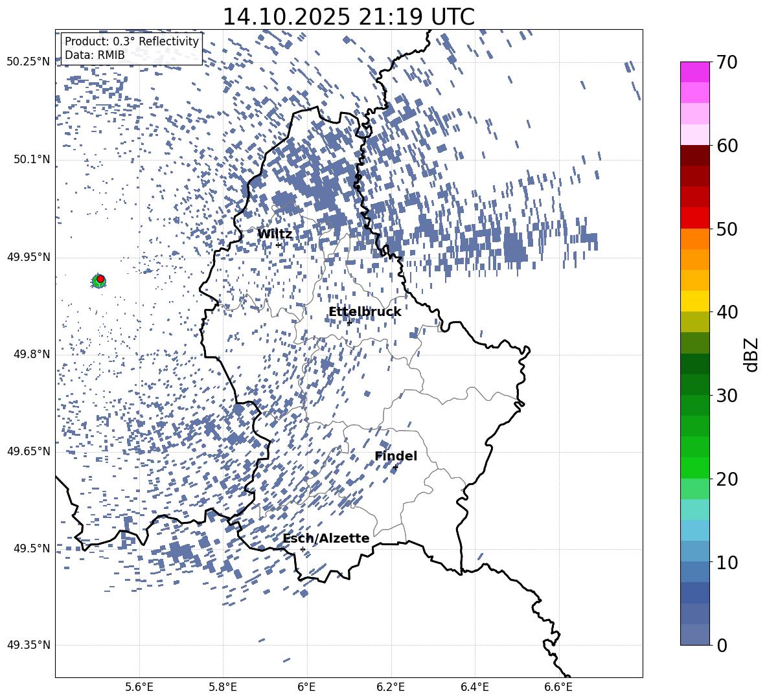Click the dark maroon colorbar segment below 60
The width and height of the screenshot is (767, 700).
pyautogui.click(x=695, y=156)
